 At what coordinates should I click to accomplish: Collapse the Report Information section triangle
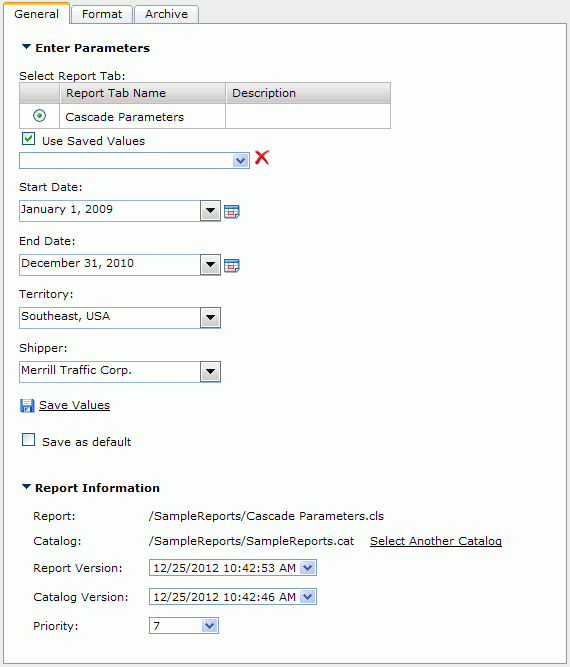(x=26, y=487)
